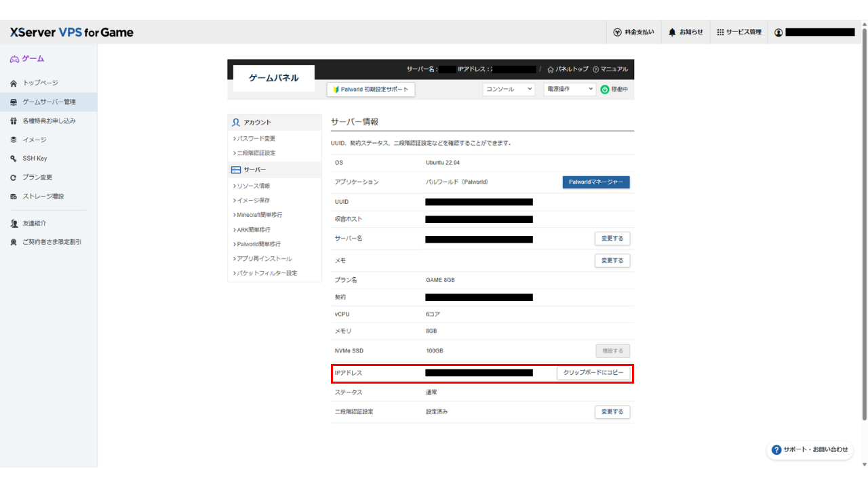Open 各種特典お申し込み menu item
This screenshot has height=488, width=868.
tap(48, 121)
